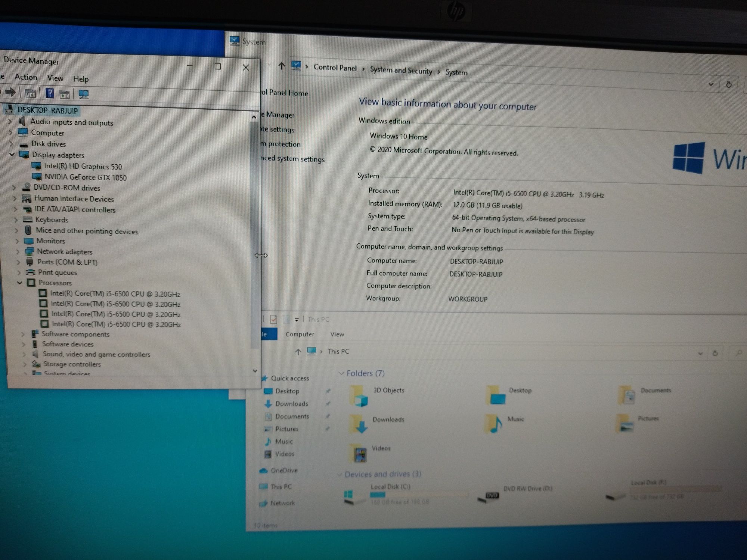747x560 pixels.
Task: Click System and Security breadcrumb
Action: click(x=401, y=70)
